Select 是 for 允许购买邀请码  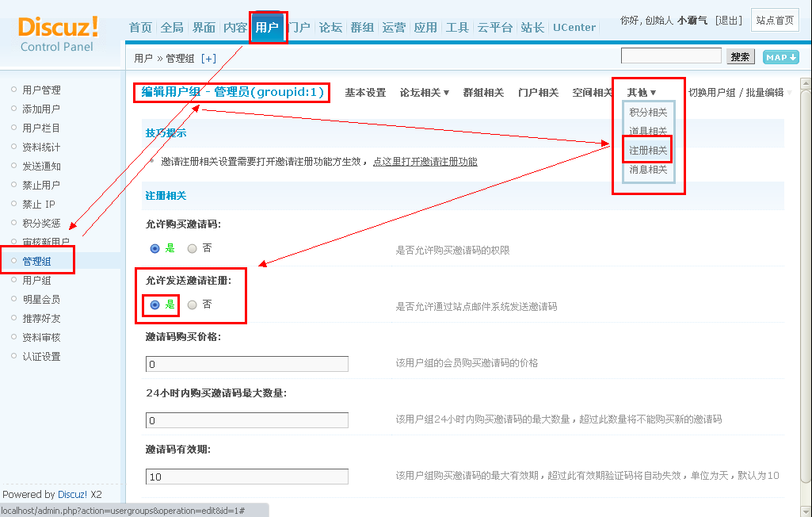coord(154,248)
